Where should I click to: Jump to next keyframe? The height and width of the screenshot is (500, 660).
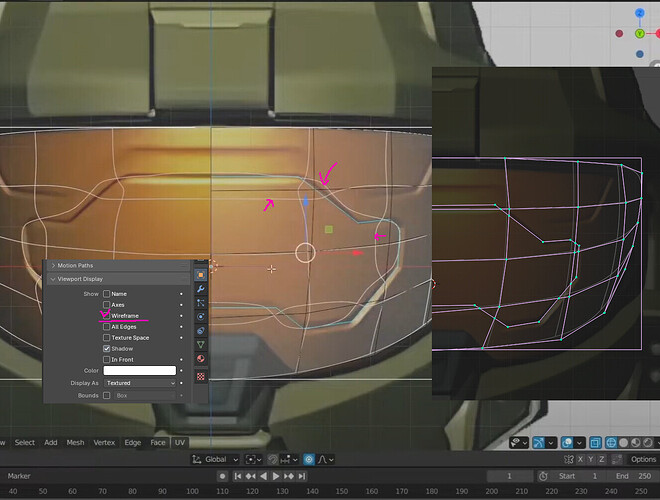289,476
